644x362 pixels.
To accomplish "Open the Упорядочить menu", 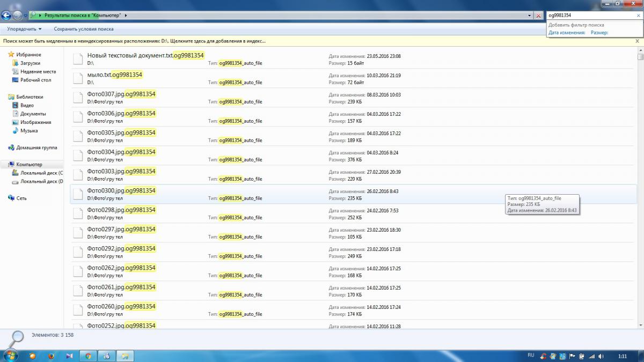I will (24, 29).
